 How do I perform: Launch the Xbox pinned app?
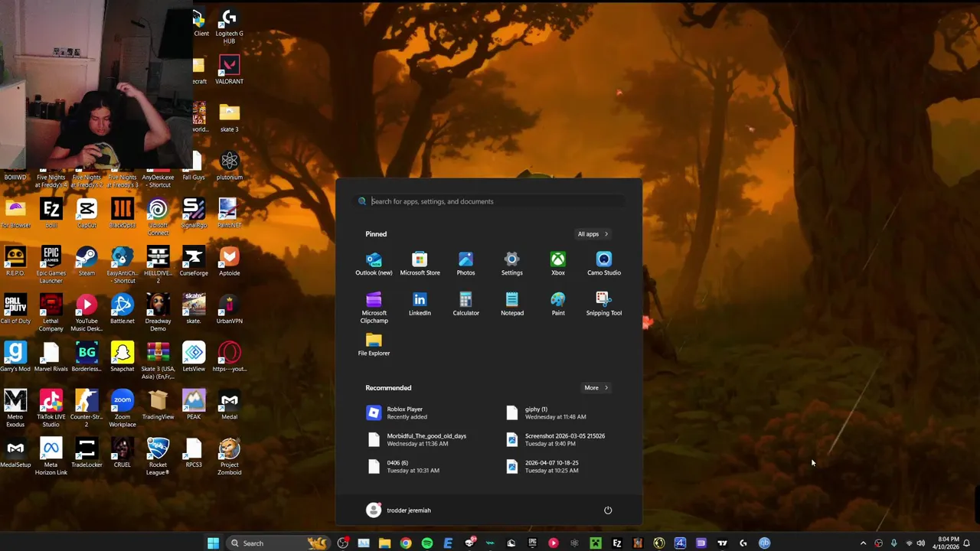pyautogui.click(x=558, y=263)
